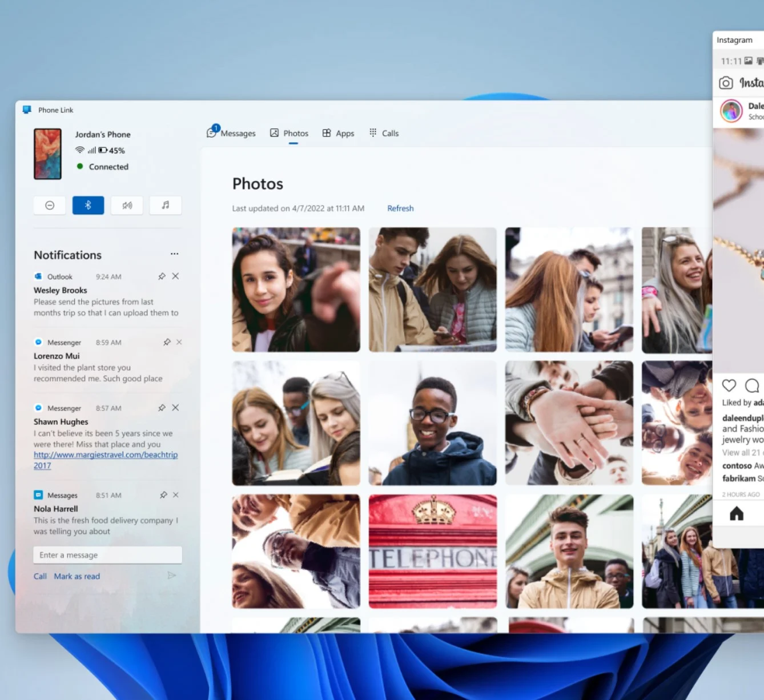The image size is (764, 700).
Task: Dismiss the Outlook notification from Wesley Brooks
Action: (x=176, y=276)
